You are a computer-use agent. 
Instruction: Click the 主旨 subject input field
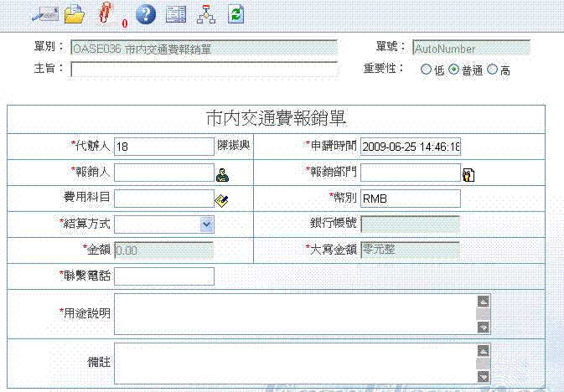point(204,70)
